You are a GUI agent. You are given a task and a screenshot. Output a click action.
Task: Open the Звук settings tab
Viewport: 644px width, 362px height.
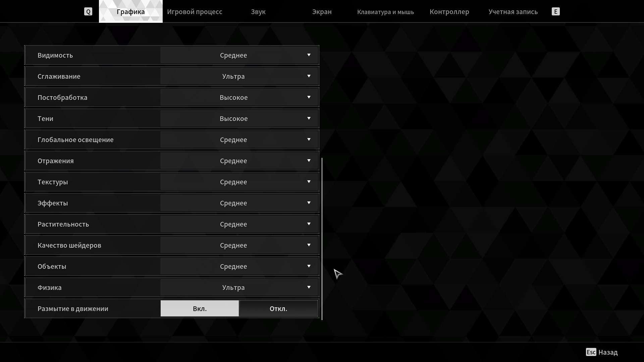pyautogui.click(x=258, y=12)
